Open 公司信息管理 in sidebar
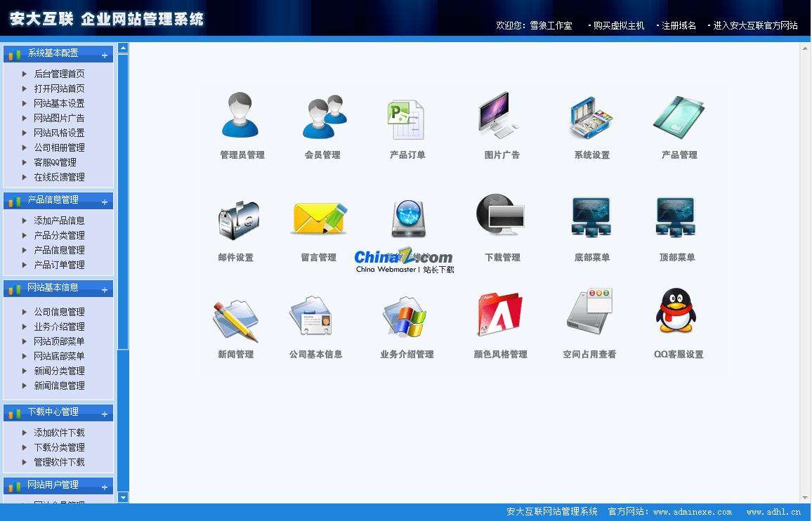Viewport: 812px width, 521px height. click(x=59, y=312)
